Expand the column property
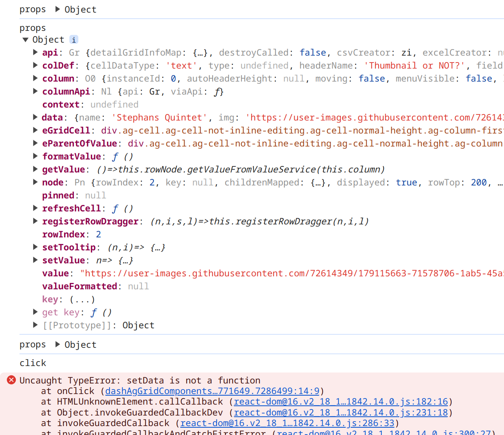The image size is (504, 435). pos(35,78)
